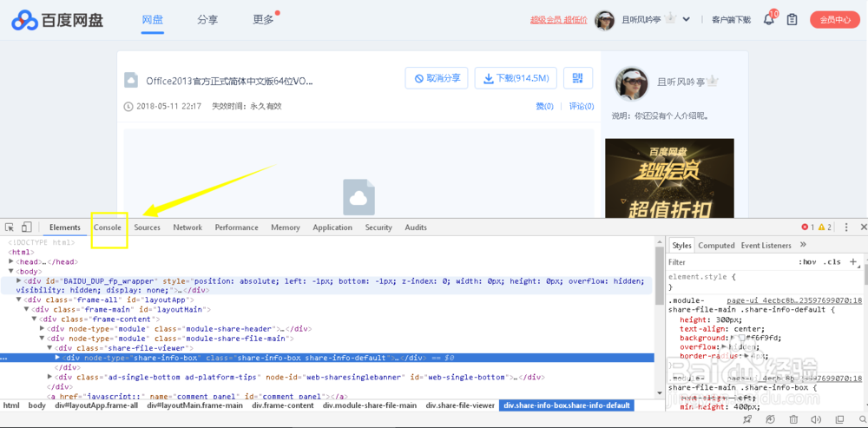Open the Application tab

point(332,227)
